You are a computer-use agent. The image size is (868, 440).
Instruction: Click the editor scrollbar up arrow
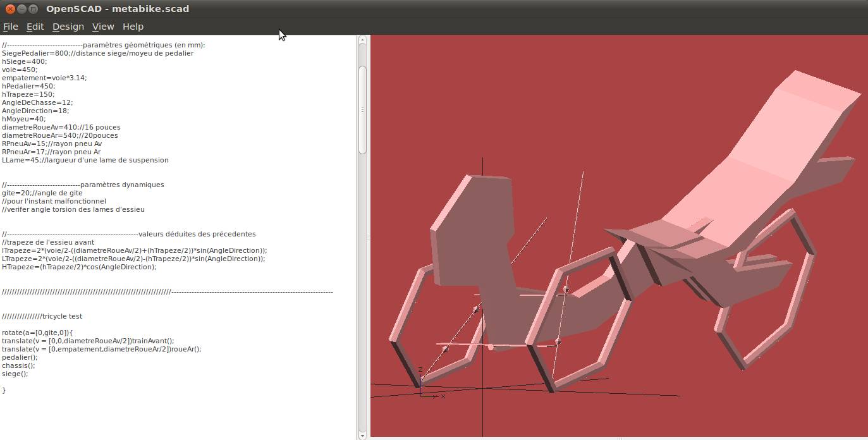362,39
